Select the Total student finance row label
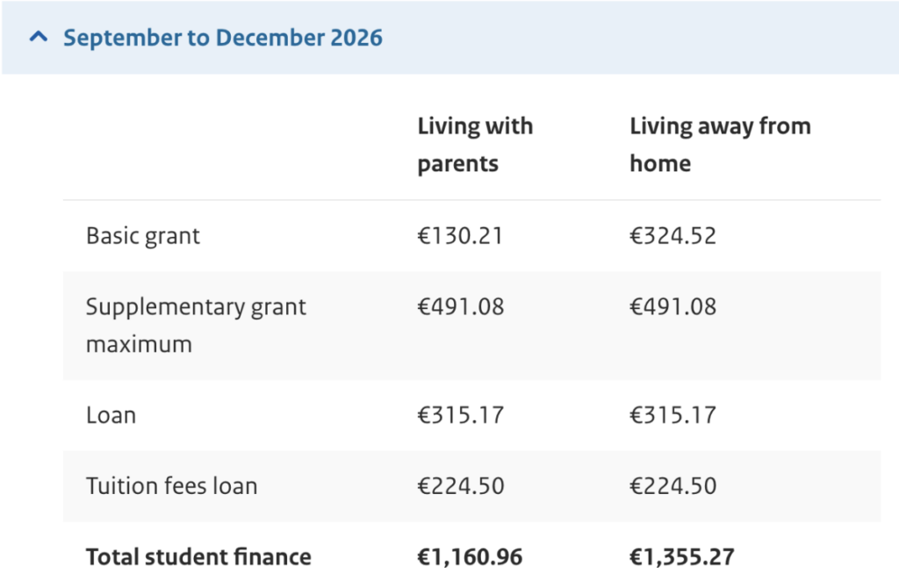Screen dimensions: 899x588 [198, 556]
